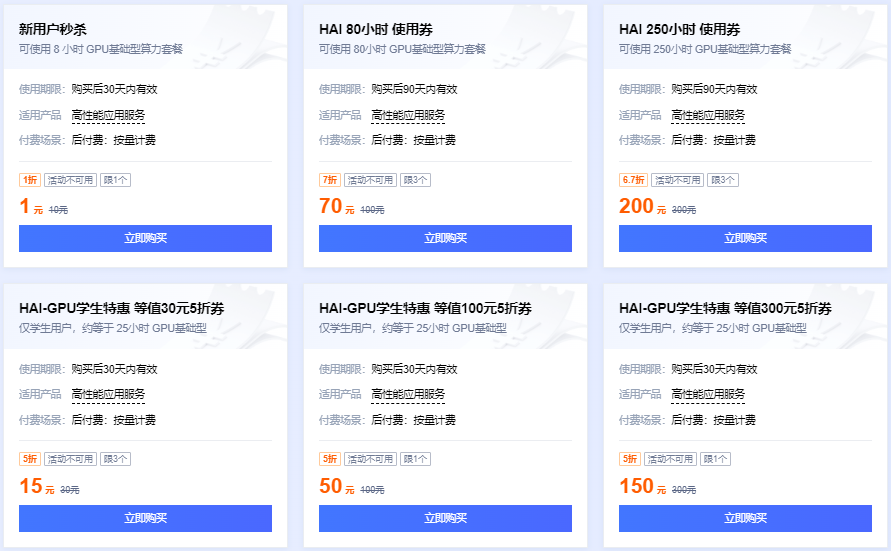
Task: Open 高性能应用服务 link in 等值100元 card
Action: [408, 394]
